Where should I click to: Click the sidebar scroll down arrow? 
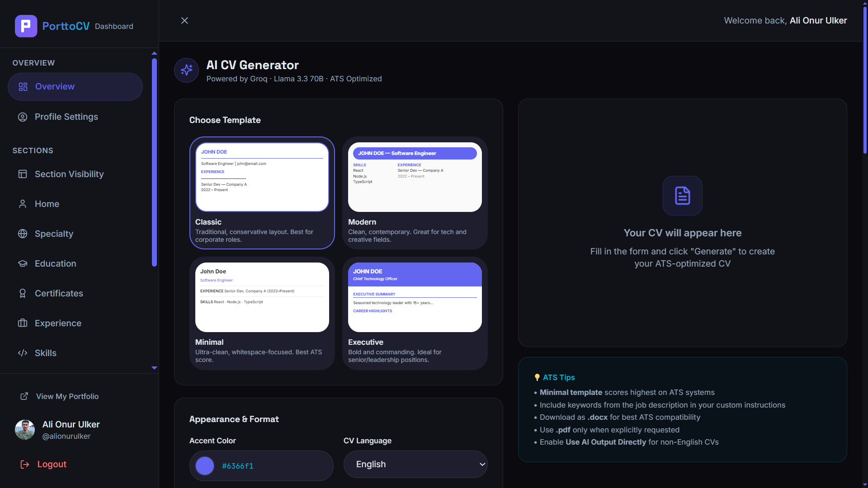[x=154, y=368]
